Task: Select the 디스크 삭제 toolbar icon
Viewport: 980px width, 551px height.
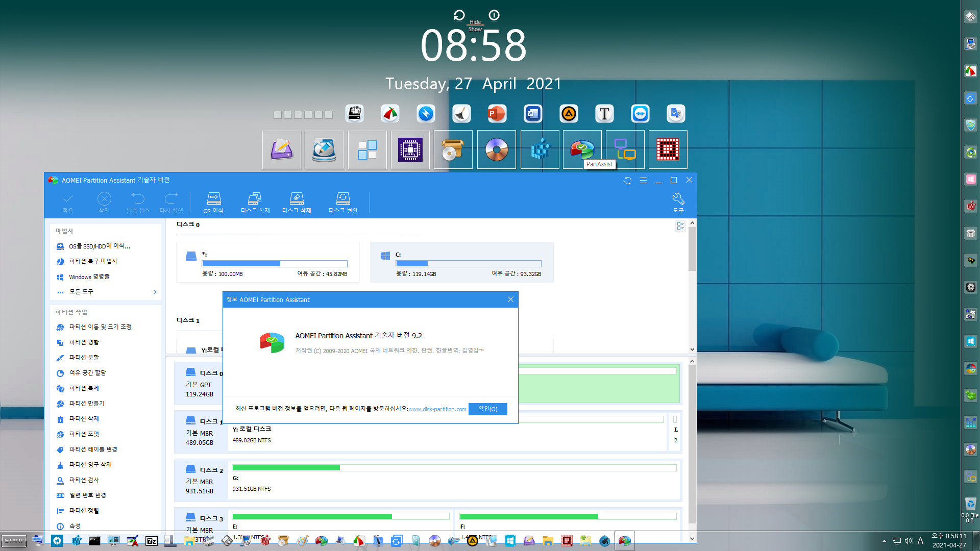Action: click(297, 203)
